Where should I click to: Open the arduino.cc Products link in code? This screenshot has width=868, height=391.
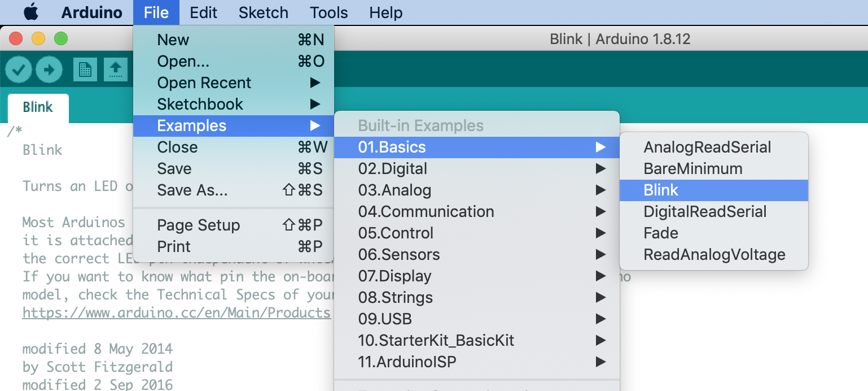pyautogui.click(x=177, y=312)
